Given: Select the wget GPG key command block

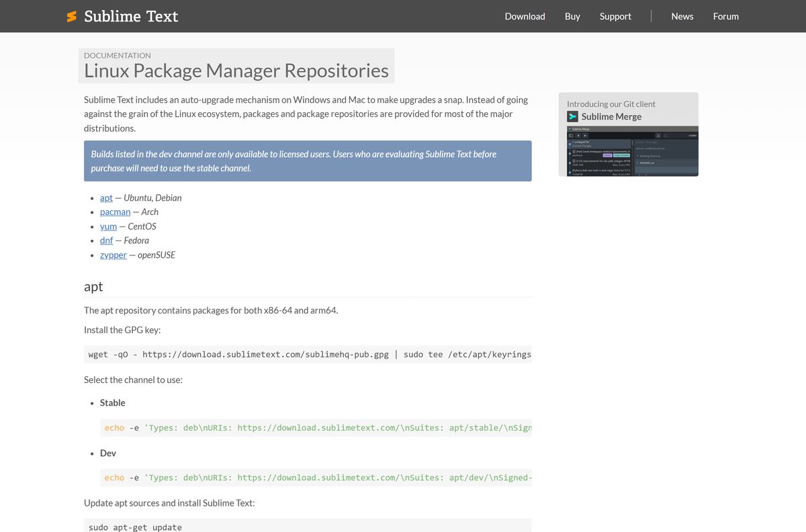Looking at the screenshot, I should click(x=308, y=354).
